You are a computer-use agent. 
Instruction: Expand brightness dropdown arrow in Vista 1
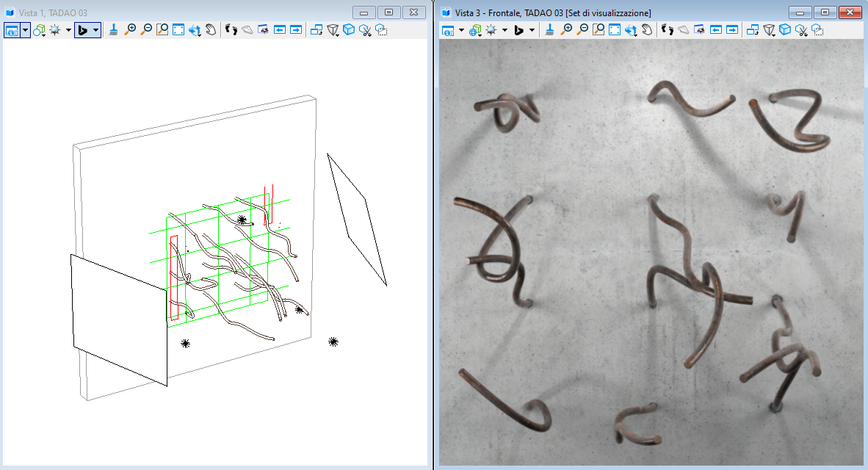pos(68,30)
